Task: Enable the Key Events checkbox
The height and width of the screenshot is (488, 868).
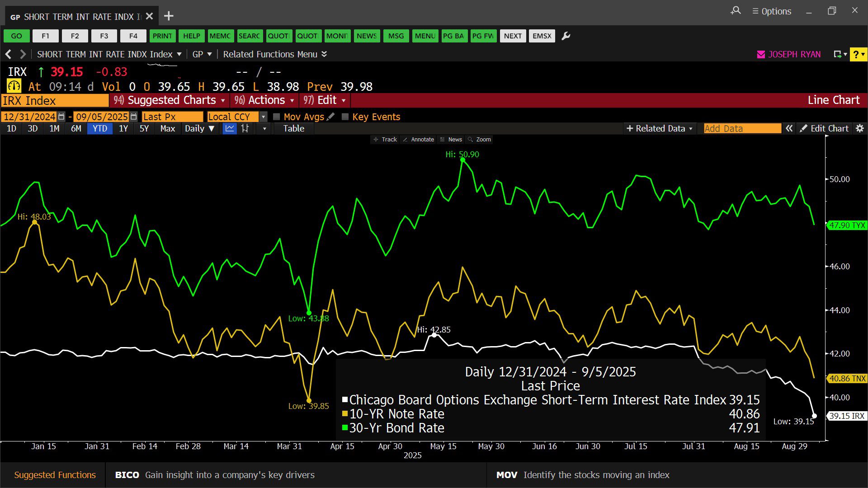Action: (x=345, y=117)
